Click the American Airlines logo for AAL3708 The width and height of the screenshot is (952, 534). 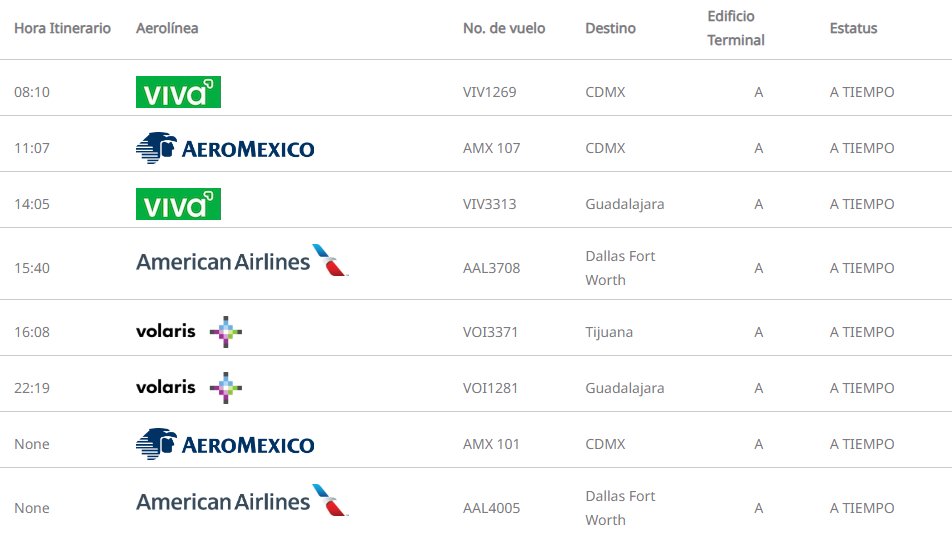click(242, 262)
